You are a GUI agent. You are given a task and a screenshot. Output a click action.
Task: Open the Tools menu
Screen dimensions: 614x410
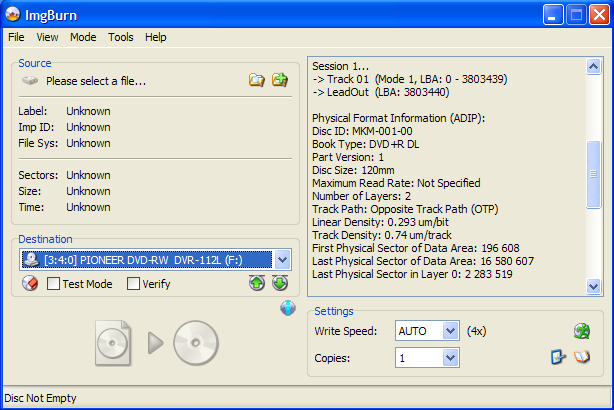click(121, 37)
